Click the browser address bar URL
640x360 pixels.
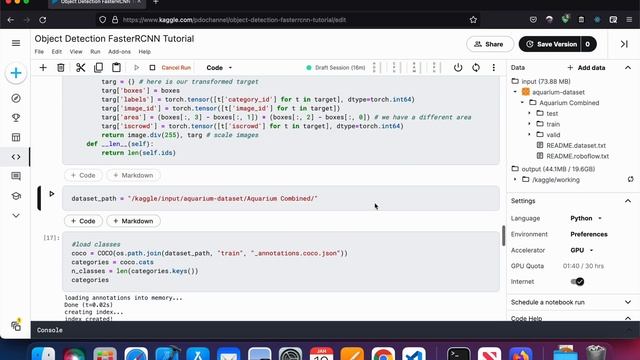tap(234, 20)
